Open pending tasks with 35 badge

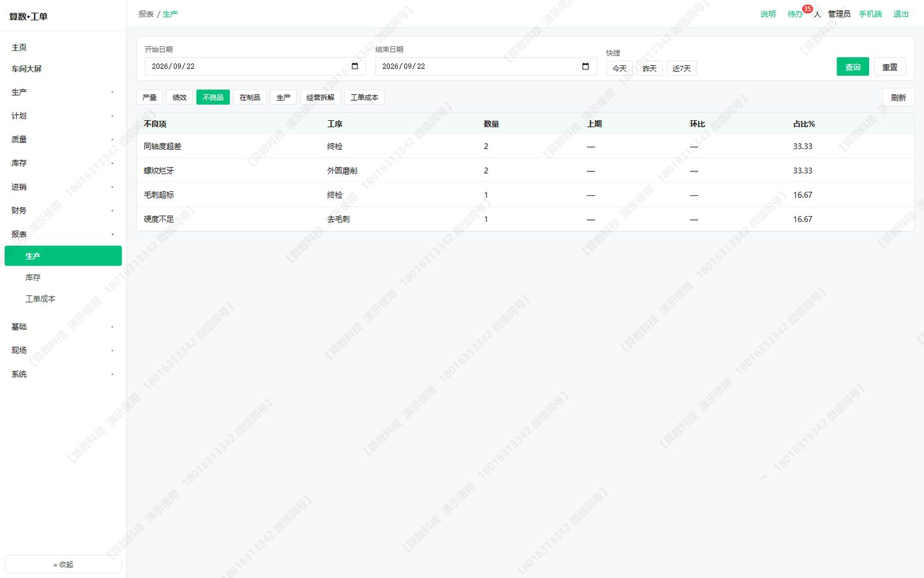coord(795,14)
